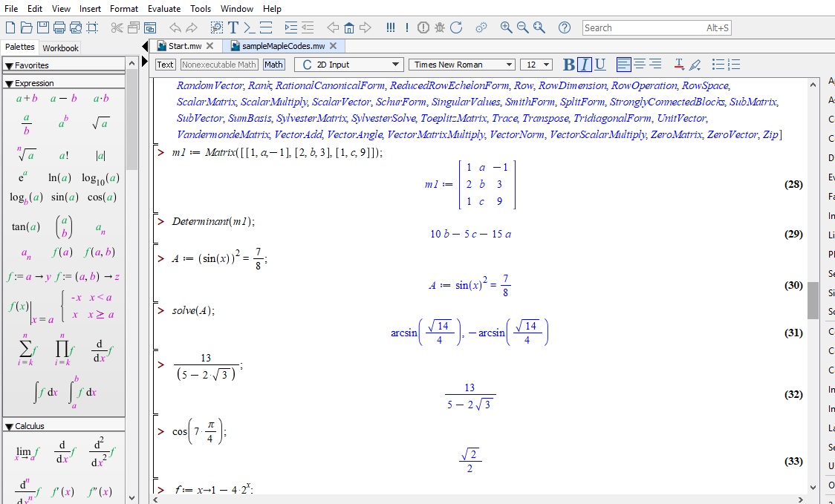Insert sin(a) template
The width and height of the screenshot is (835, 504).
pos(65,197)
